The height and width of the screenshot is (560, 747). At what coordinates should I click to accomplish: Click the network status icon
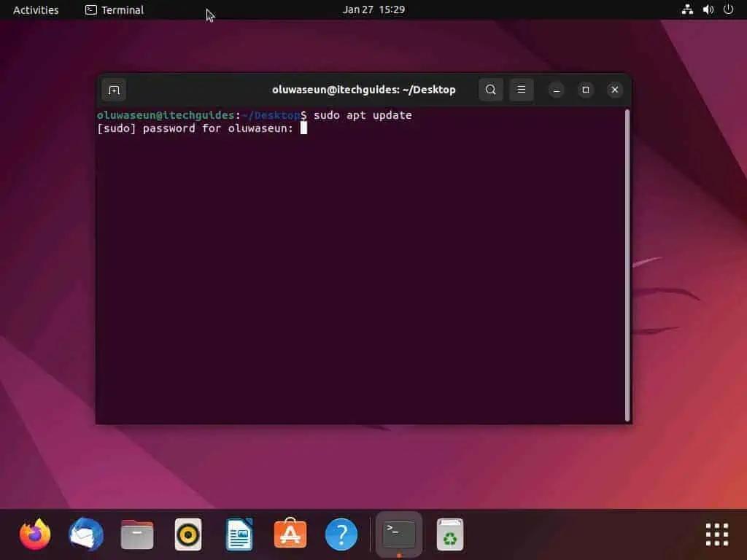[x=686, y=9]
